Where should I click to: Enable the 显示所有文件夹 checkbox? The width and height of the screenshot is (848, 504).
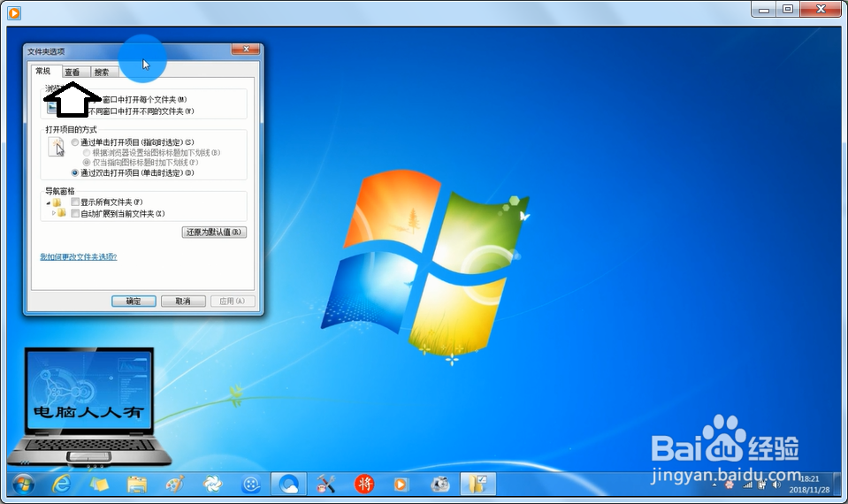tap(75, 202)
